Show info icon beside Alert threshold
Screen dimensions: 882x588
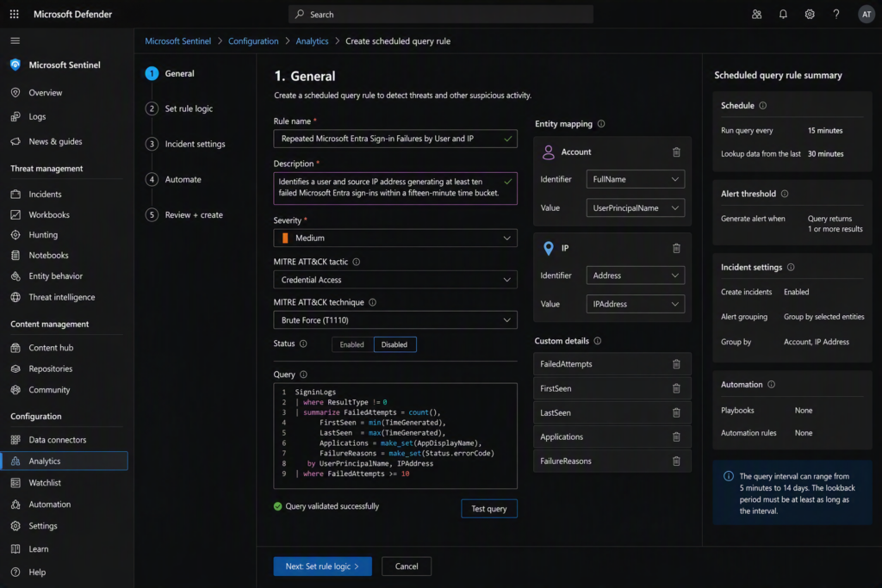click(785, 194)
